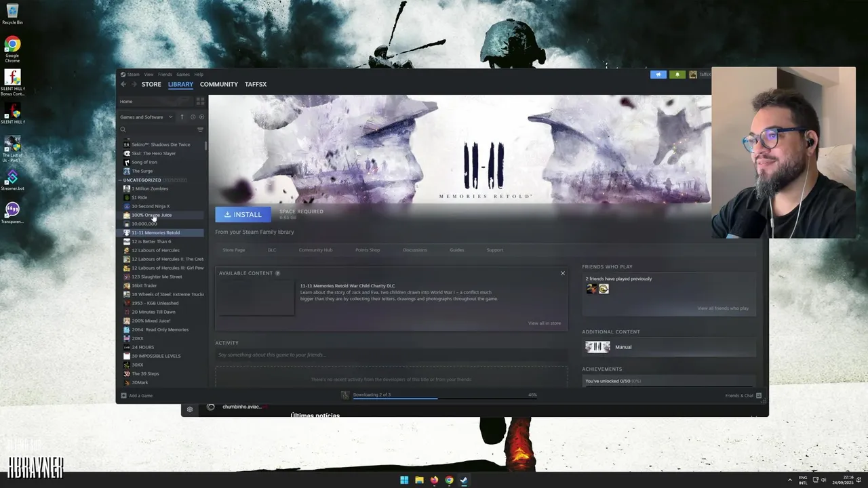Click View all in store link
The image size is (868, 488).
545,323
